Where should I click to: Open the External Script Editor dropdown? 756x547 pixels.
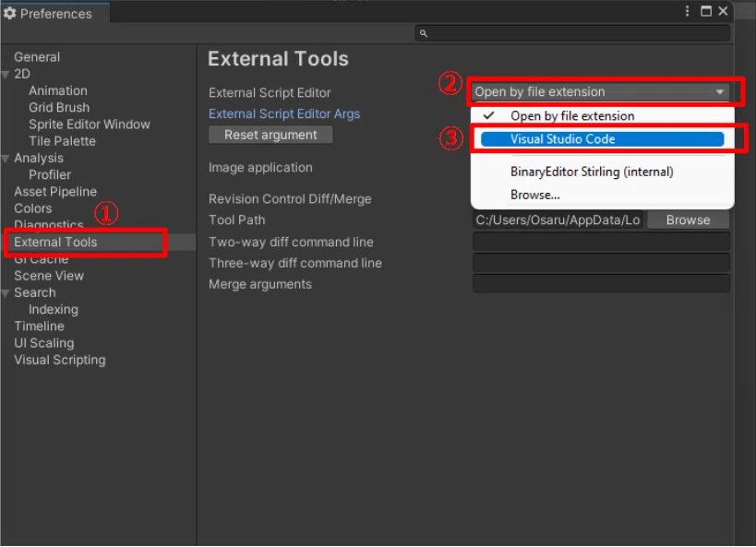click(x=601, y=91)
